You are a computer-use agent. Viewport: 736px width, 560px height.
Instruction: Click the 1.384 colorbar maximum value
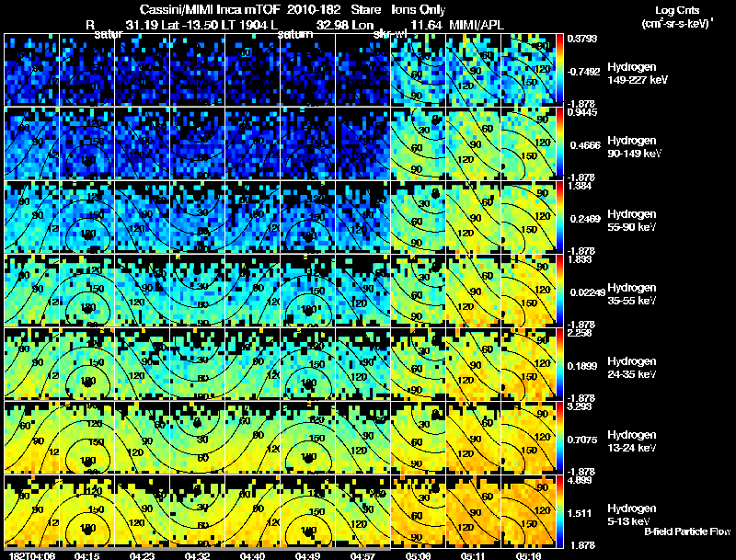point(581,186)
